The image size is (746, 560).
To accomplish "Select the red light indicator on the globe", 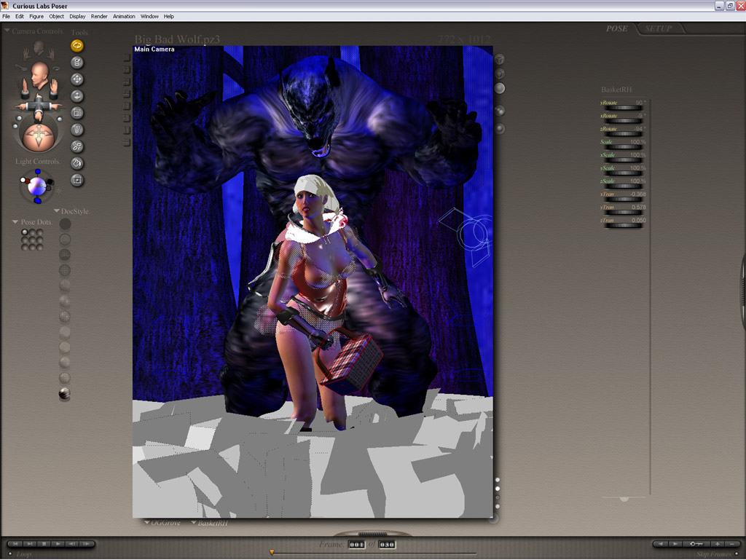I will coord(28,181).
